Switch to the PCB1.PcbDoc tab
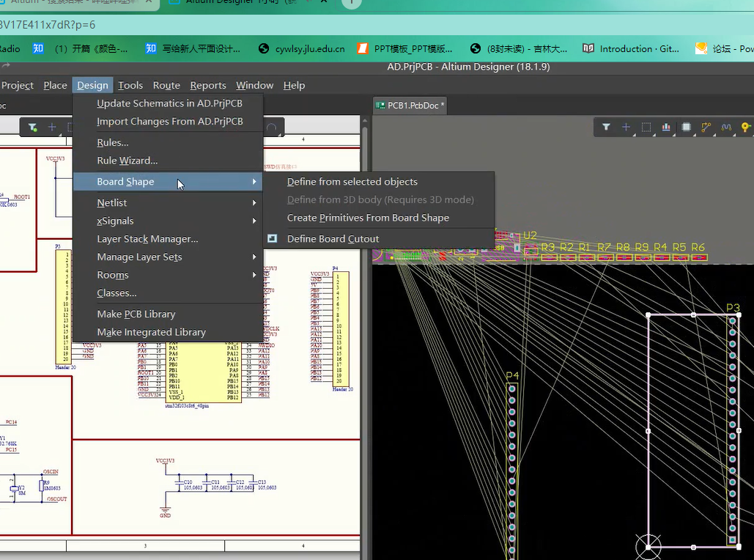The height and width of the screenshot is (560, 754). coord(413,105)
